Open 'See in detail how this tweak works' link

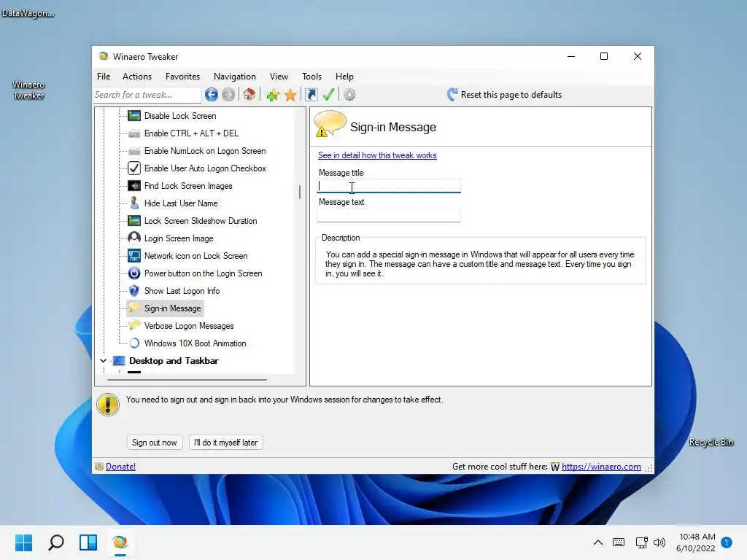coord(377,155)
